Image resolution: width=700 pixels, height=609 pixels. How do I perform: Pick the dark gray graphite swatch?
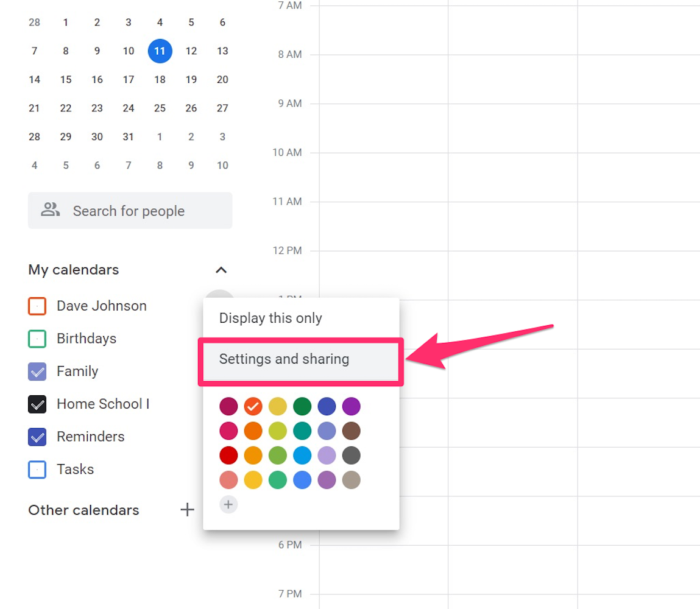(352, 455)
